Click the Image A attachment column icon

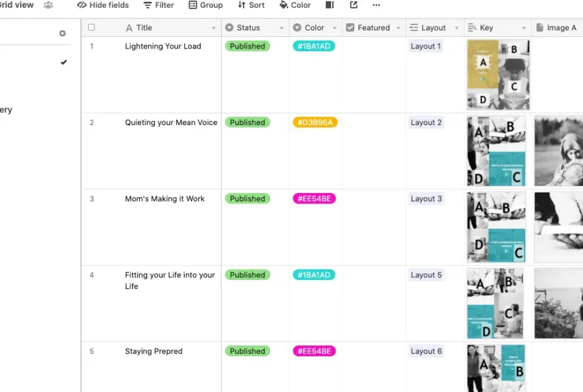(x=540, y=28)
